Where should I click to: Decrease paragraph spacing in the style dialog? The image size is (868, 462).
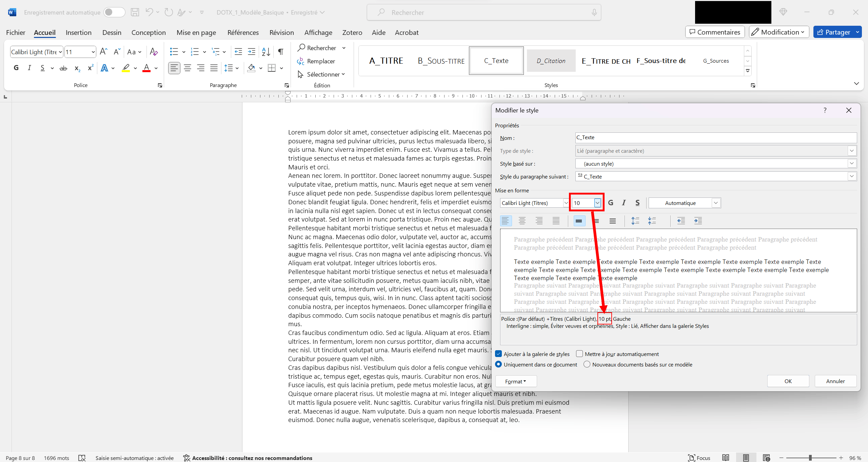(x=652, y=221)
